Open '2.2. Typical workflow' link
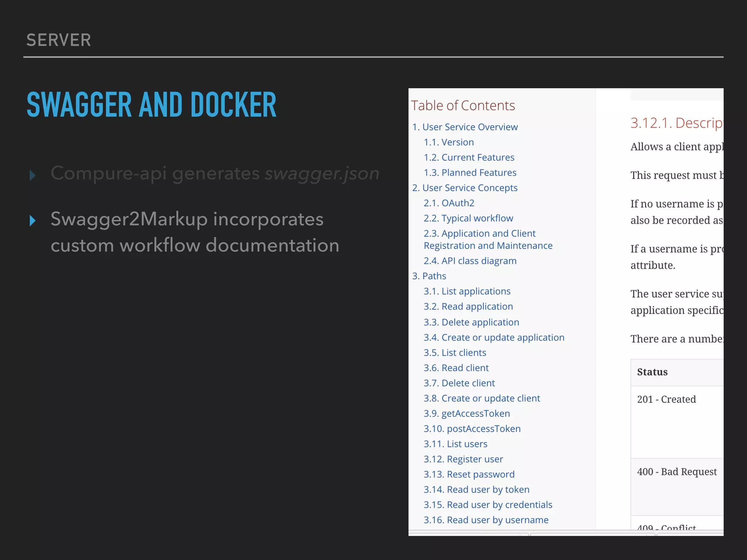The height and width of the screenshot is (560, 747). tap(468, 218)
